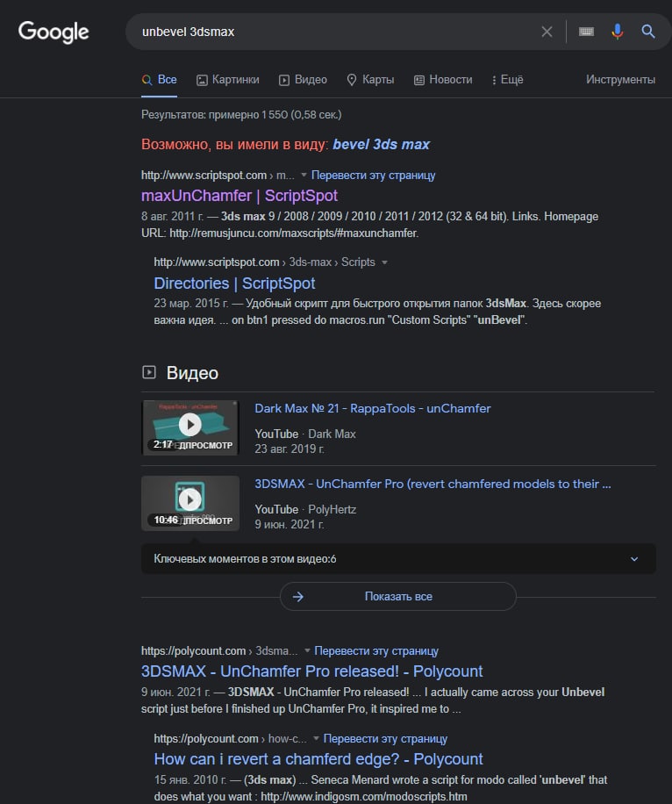Translate the revert chamferd edge Polycount page
Image resolution: width=672 pixels, height=804 pixels.
click(385, 739)
